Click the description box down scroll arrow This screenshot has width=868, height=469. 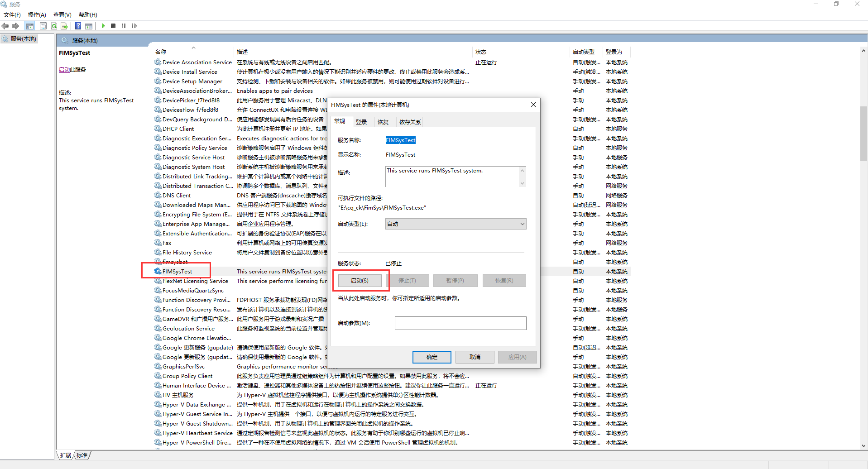[x=523, y=183]
